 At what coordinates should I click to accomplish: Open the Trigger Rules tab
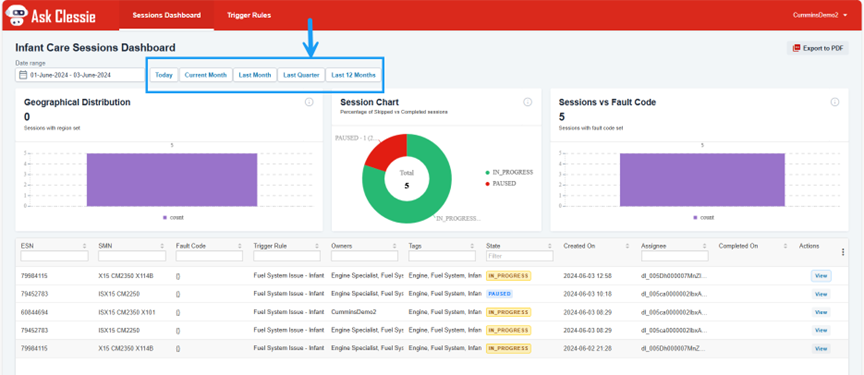click(249, 15)
